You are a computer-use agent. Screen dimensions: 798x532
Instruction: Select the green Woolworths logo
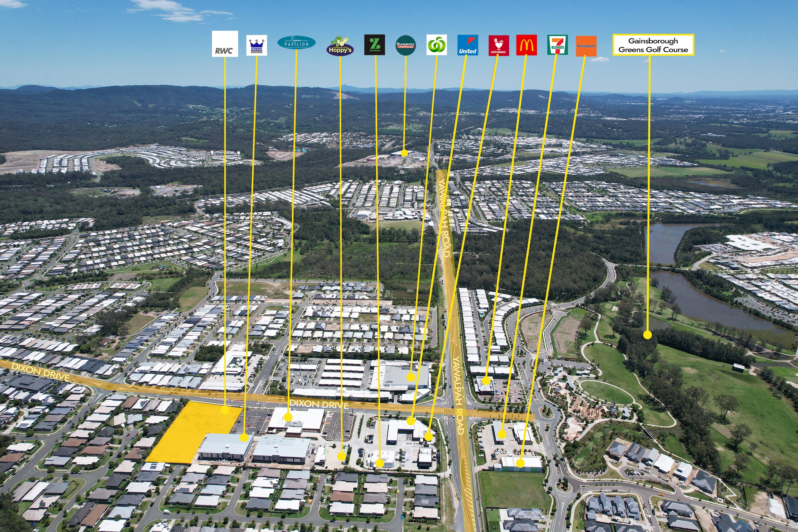(436, 45)
